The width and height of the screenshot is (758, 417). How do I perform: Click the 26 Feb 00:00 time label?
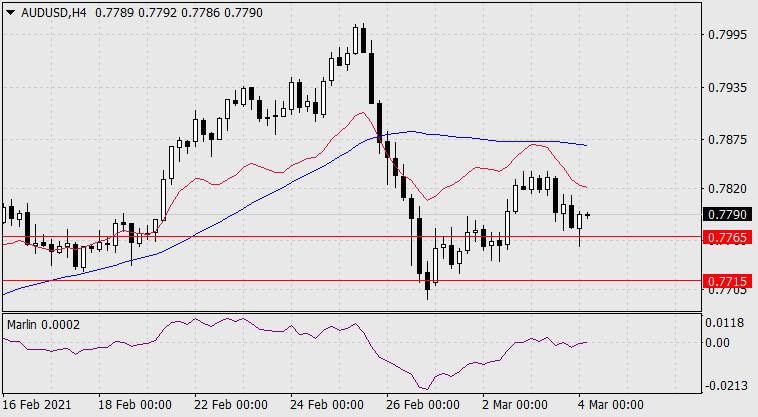coord(423,404)
